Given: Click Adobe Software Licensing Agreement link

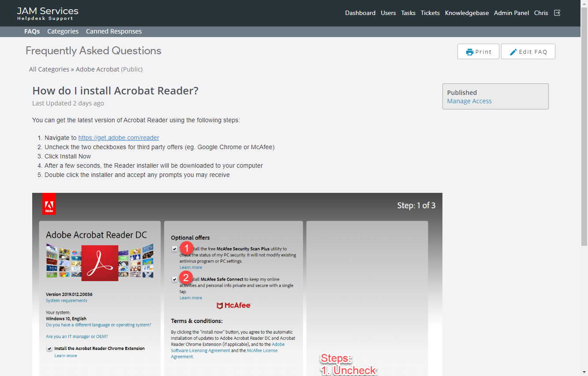Looking at the screenshot, I should click(228, 347).
